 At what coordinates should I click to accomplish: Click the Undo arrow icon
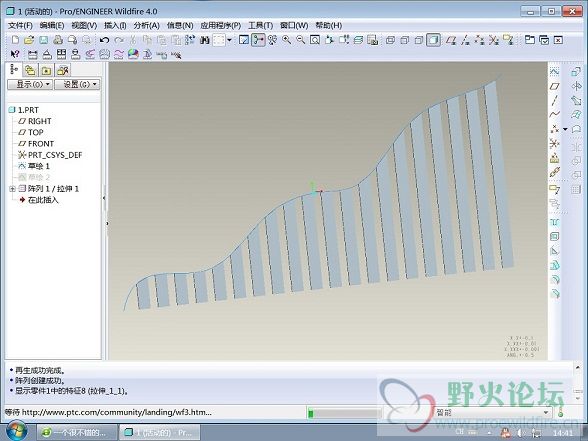pyautogui.click(x=104, y=40)
